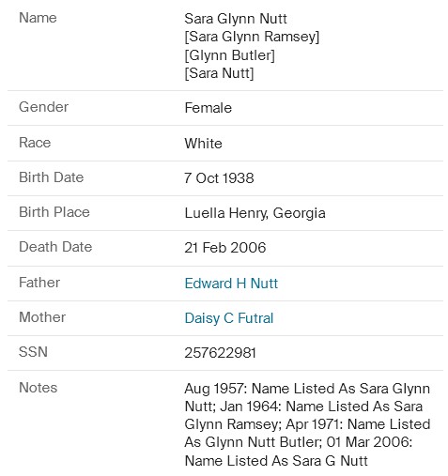Viewport: 448px width, 476px height.
Task: Select the alias [Sara Glynn Ramsey]
Action: tap(252, 37)
